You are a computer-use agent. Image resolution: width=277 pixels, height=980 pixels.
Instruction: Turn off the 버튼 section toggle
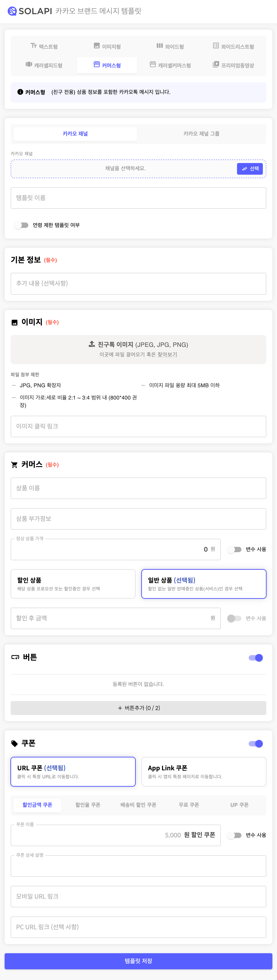point(256,658)
